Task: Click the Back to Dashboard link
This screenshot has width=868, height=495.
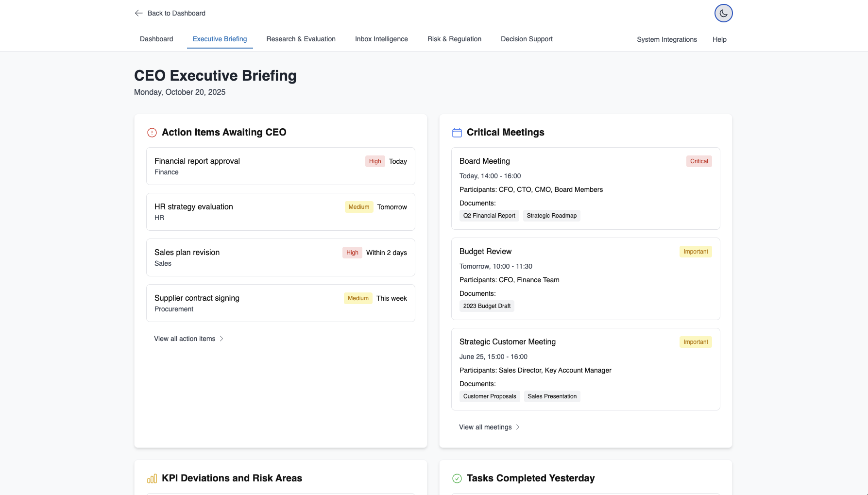Action: [x=176, y=13]
